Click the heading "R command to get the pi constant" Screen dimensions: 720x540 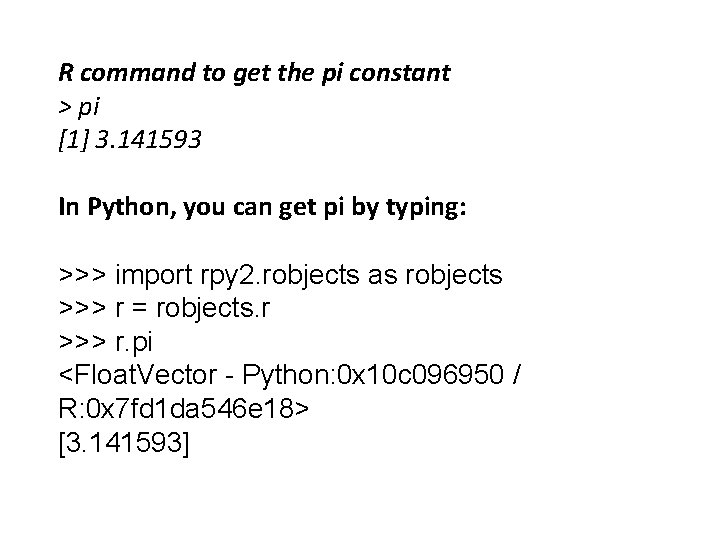click(255, 73)
